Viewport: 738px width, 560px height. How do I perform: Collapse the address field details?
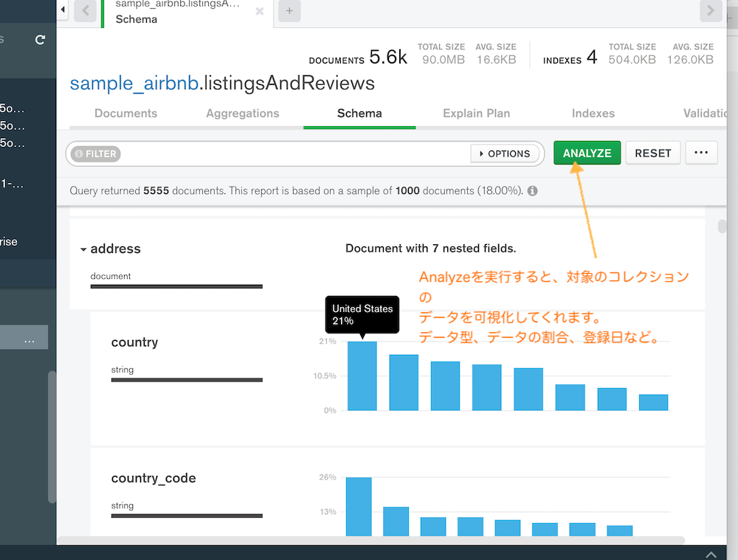83,249
